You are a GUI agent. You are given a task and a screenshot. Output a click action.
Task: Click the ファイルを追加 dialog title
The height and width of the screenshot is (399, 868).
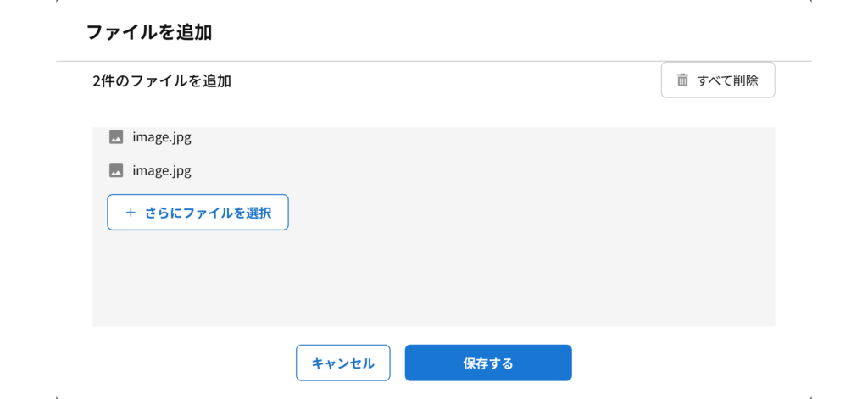tap(148, 33)
